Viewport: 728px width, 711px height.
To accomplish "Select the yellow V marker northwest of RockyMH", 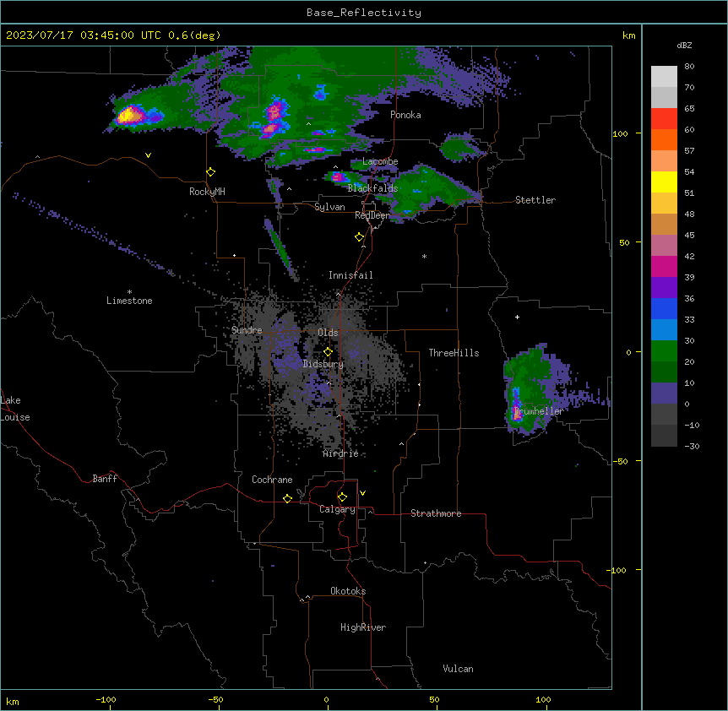I will click(x=148, y=155).
